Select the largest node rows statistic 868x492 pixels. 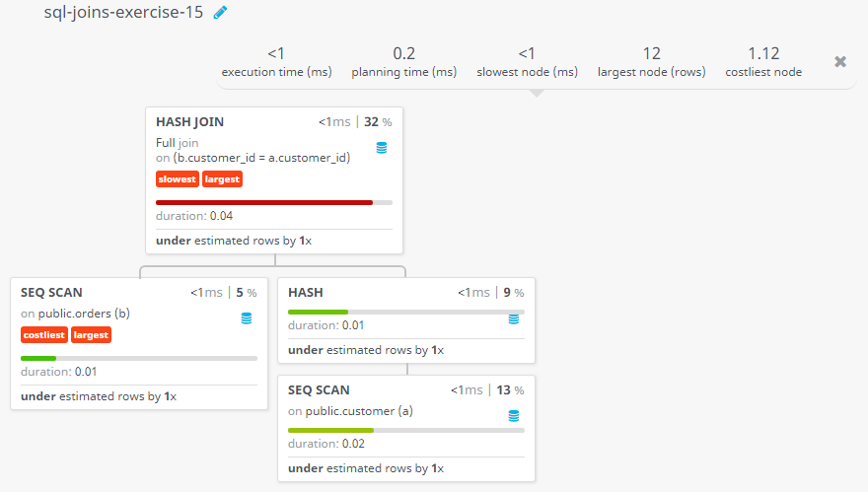tap(652, 62)
